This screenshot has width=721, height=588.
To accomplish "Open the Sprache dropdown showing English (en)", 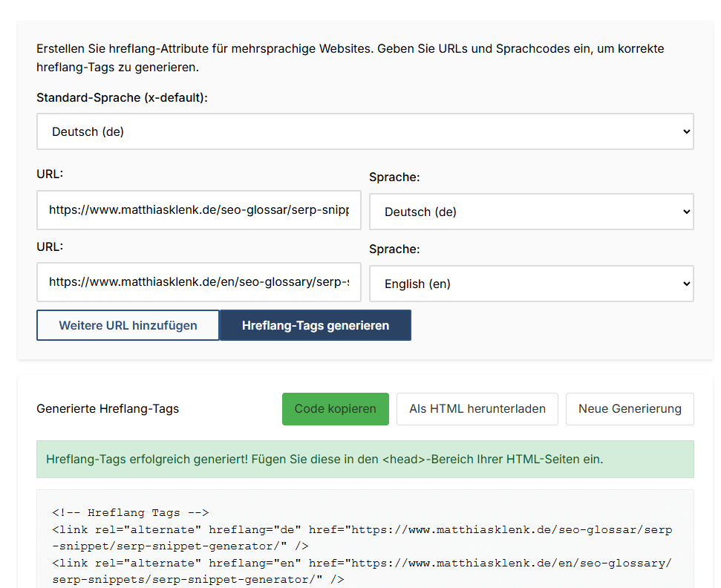I will pos(531,284).
